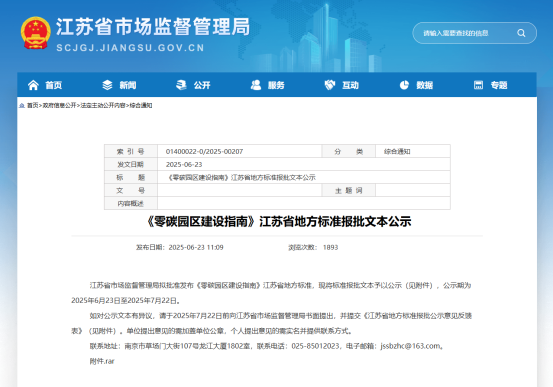Screen dimensions: 553x387
Task: Click the handshake icon beside 互动
Action: pos(330,85)
